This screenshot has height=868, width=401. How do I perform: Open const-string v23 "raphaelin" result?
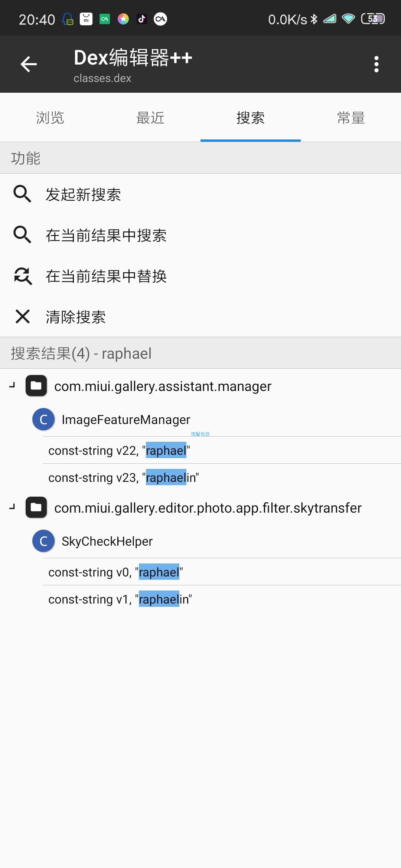pyautogui.click(x=222, y=477)
